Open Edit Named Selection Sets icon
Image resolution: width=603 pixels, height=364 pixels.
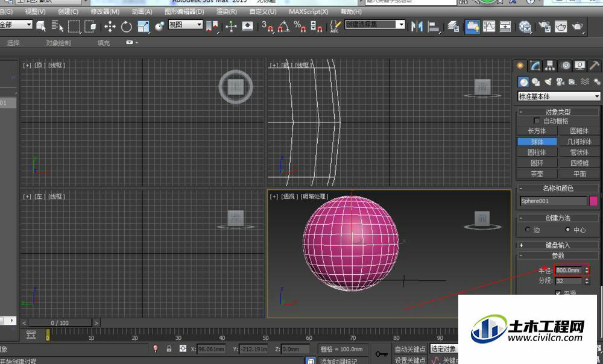[x=335, y=27]
